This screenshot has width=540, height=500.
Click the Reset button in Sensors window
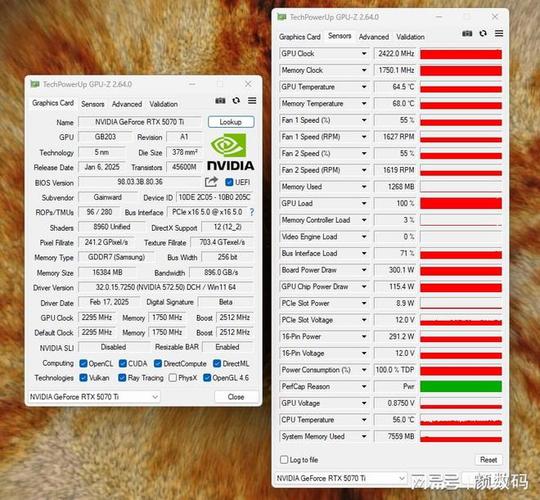(x=489, y=459)
